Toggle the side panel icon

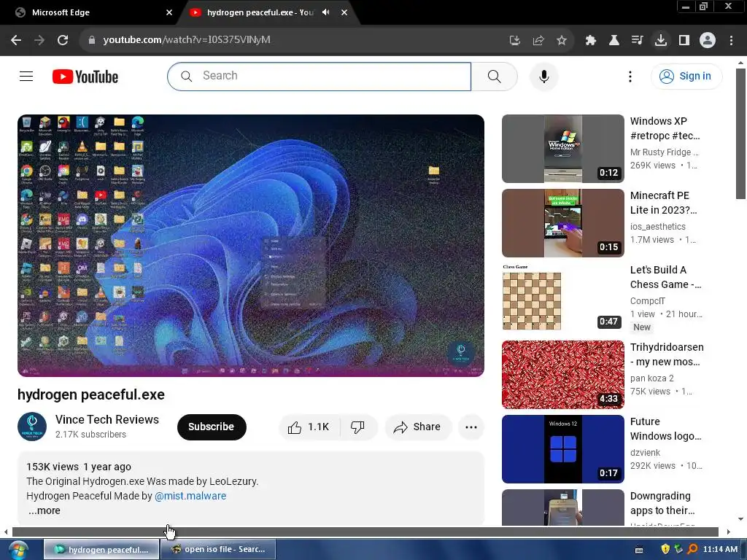tap(684, 40)
